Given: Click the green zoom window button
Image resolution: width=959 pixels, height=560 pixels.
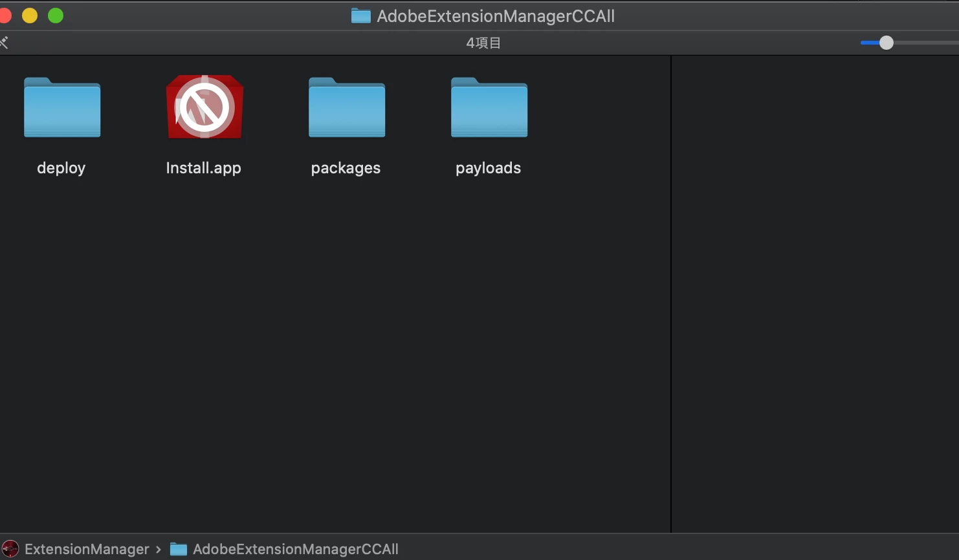Looking at the screenshot, I should pos(56,16).
